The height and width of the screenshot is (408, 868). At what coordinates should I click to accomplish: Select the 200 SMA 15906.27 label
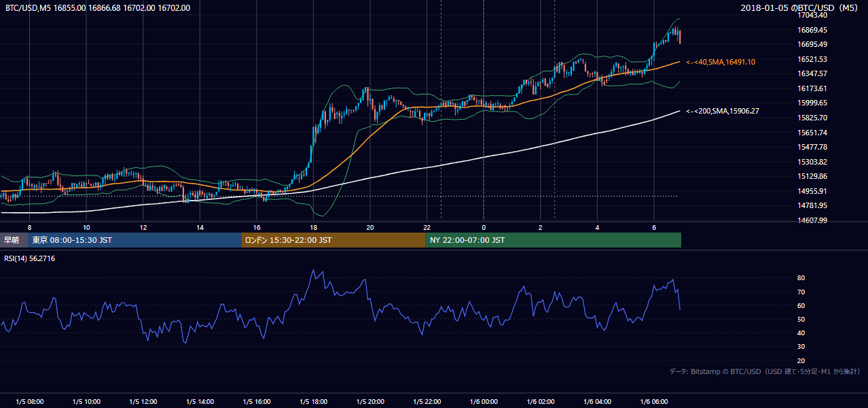click(723, 111)
